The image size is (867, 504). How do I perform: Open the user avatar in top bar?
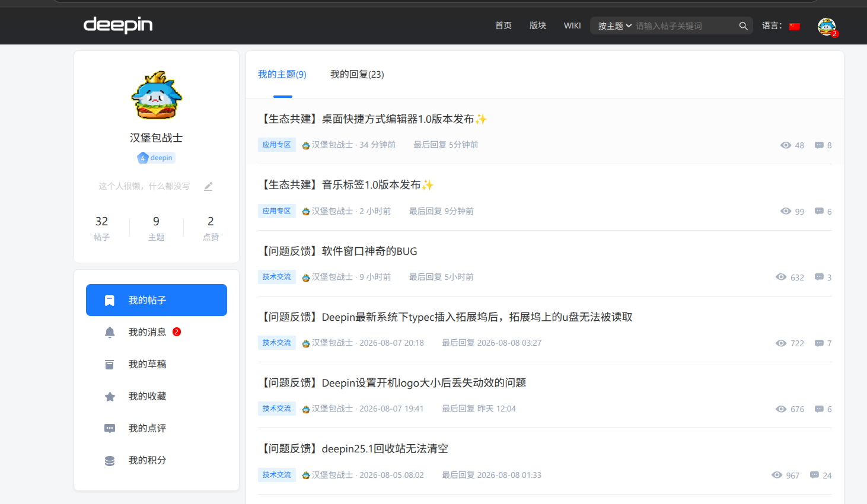(x=827, y=26)
